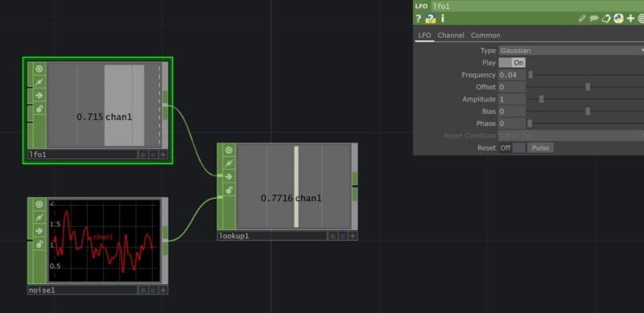The height and width of the screenshot is (313, 644).
Task: Click the Pulse button next to Reset
Action: (x=540, y=148)
